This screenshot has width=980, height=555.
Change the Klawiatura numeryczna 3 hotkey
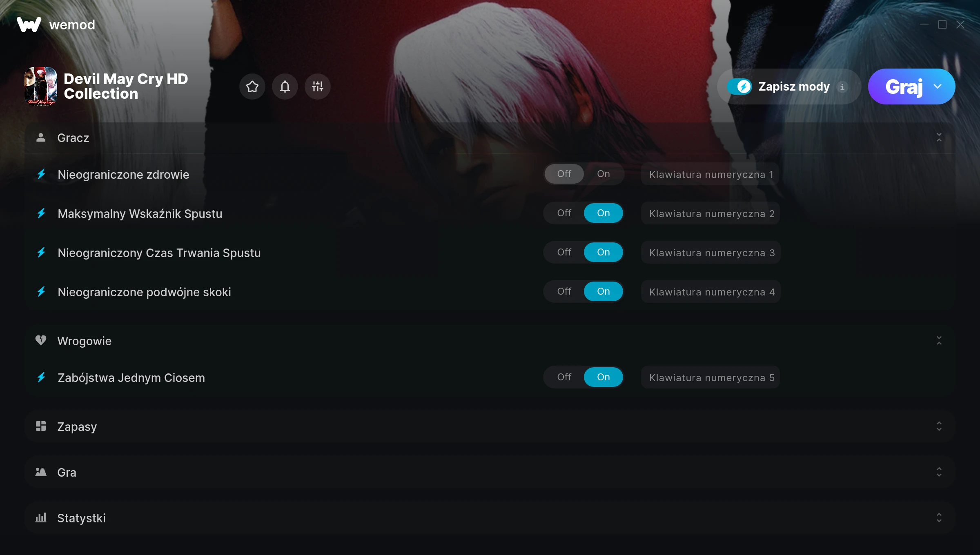[x=711, y=253]
